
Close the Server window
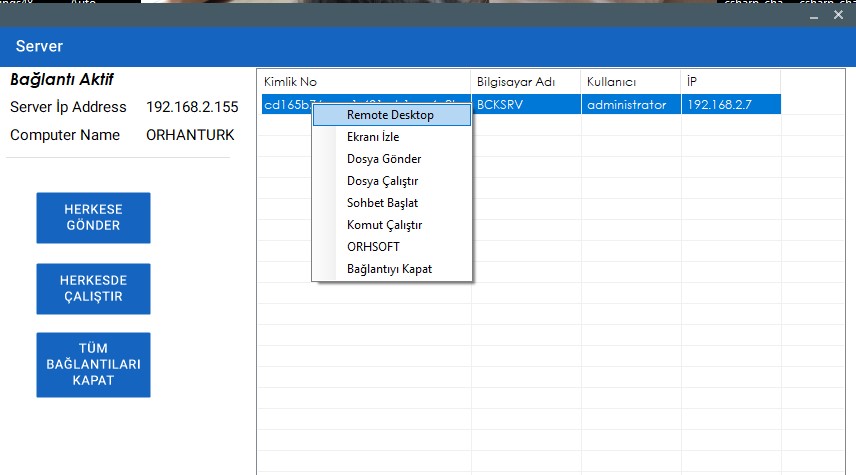coord(839,15)
